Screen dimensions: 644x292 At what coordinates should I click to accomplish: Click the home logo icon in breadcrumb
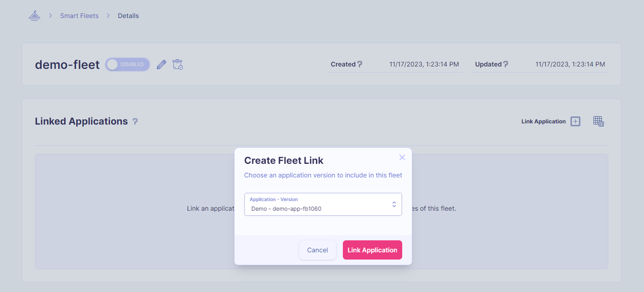(x=34, y=16)
